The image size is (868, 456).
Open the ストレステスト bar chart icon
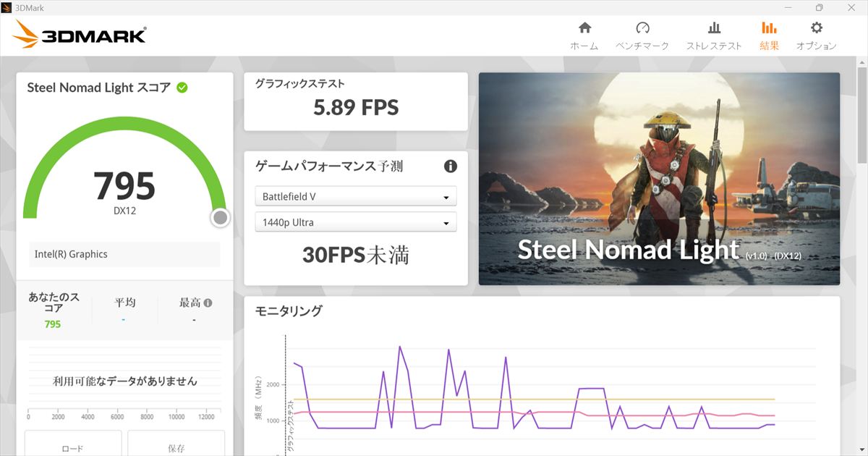pyautogui.click(x=714, y=28)
